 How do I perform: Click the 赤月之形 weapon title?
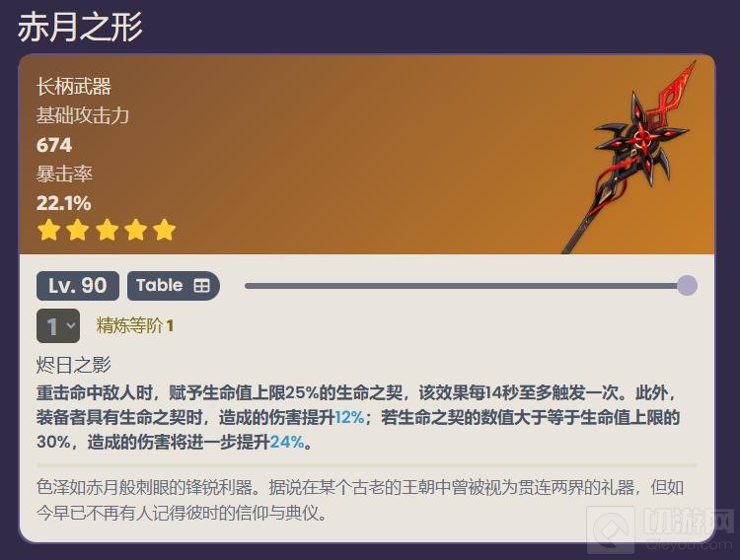pyautogui.click(x=80, y=27)
